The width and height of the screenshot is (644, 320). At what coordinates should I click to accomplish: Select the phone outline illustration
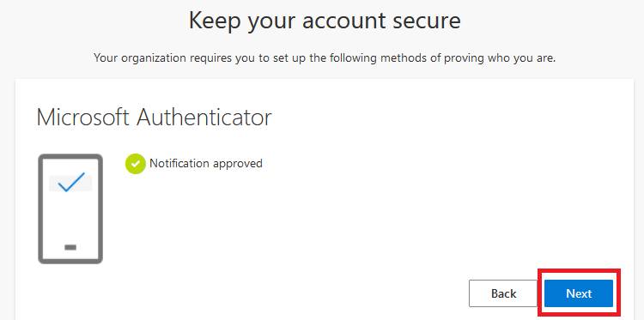coord(70,208)
